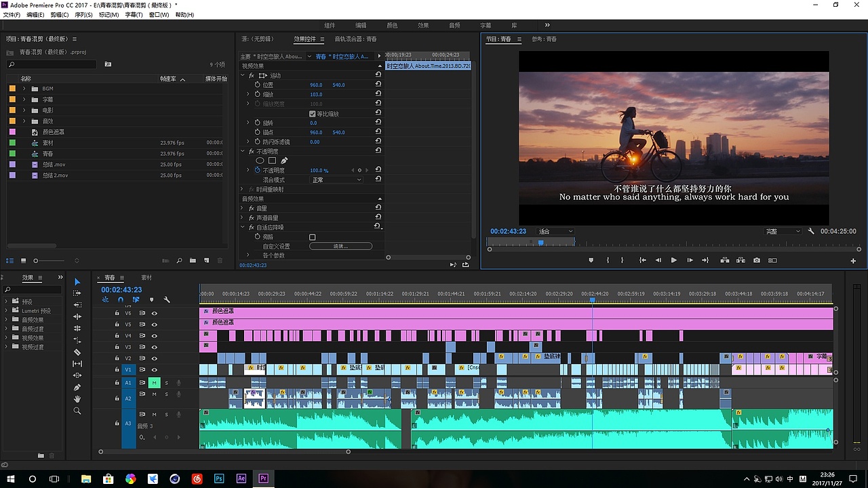Expand the 字幕 bin
Viewport: 868px width, 488px height.
coord(24,100)
